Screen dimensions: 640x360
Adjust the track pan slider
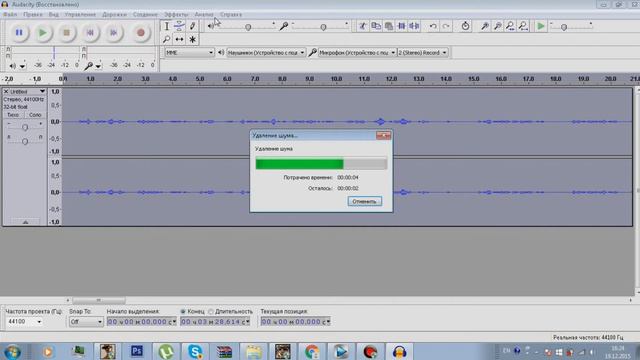coord(25,141)
